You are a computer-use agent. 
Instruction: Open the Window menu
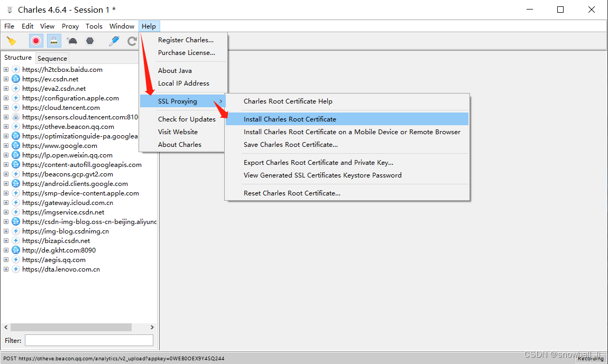(x=122, y=26)
